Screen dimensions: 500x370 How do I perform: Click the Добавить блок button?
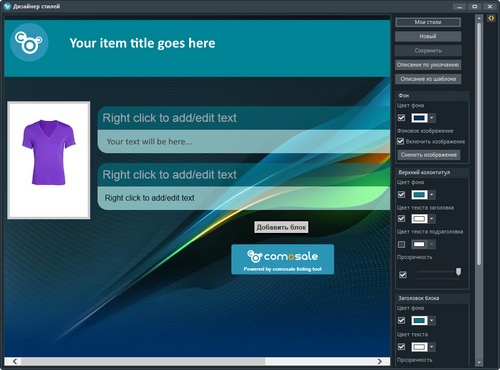(281, 227)
